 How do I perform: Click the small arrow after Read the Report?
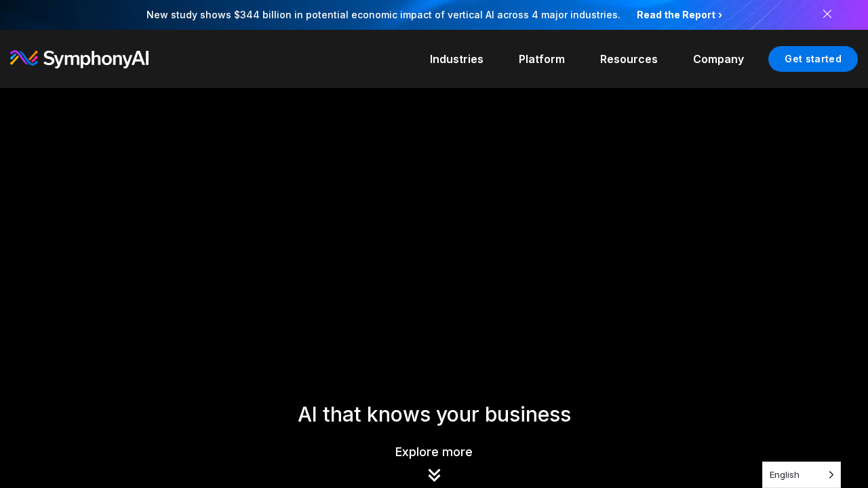tap(720, 15)
